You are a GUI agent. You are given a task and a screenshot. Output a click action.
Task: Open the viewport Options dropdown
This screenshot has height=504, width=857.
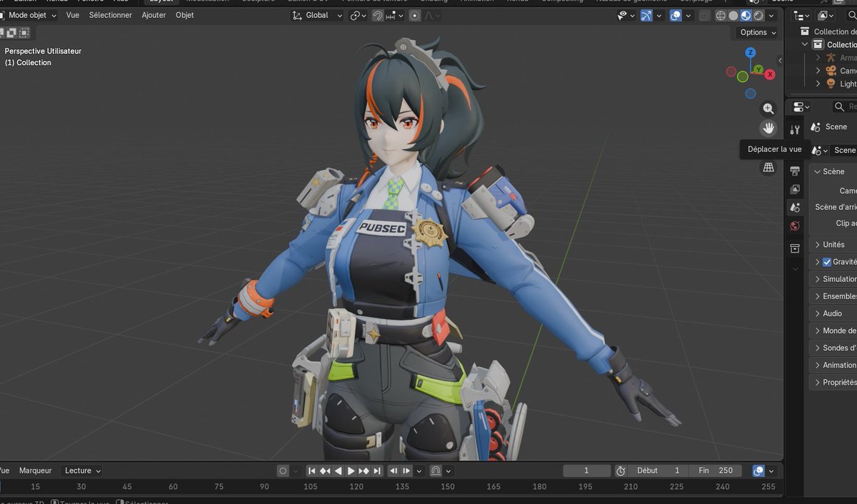click(x=757, y=32)
